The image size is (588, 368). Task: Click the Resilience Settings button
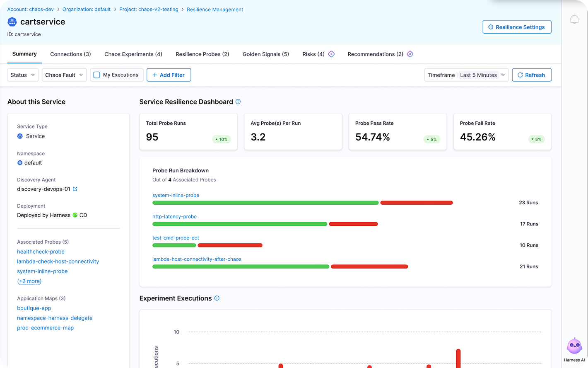[x=517, y=27]
